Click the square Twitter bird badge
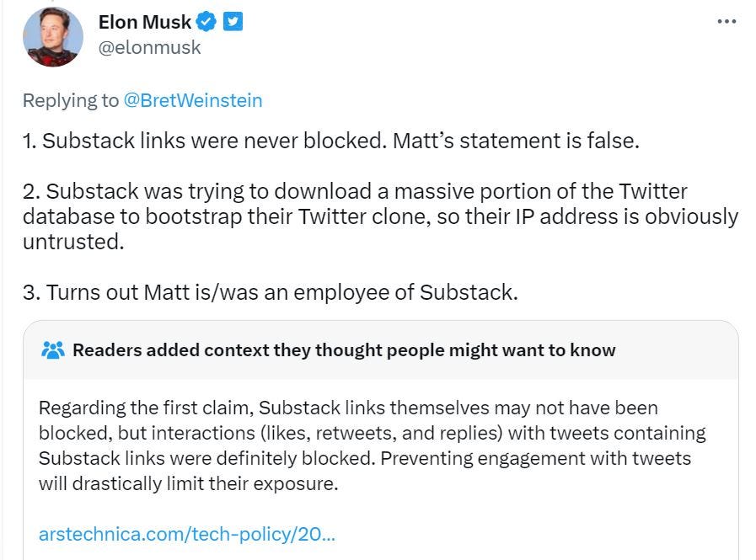 pyautogui.click(x=233, y=22)
